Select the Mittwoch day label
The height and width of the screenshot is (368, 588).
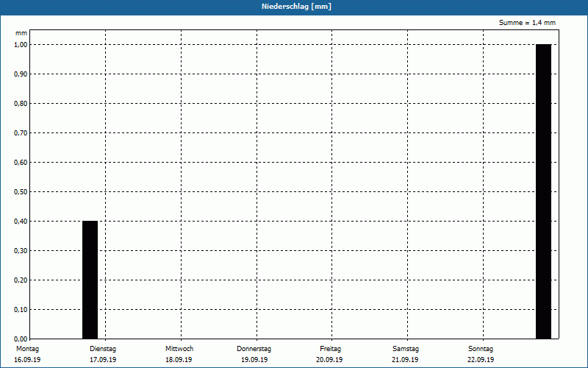pyautogui.click(x=179, y=349)
